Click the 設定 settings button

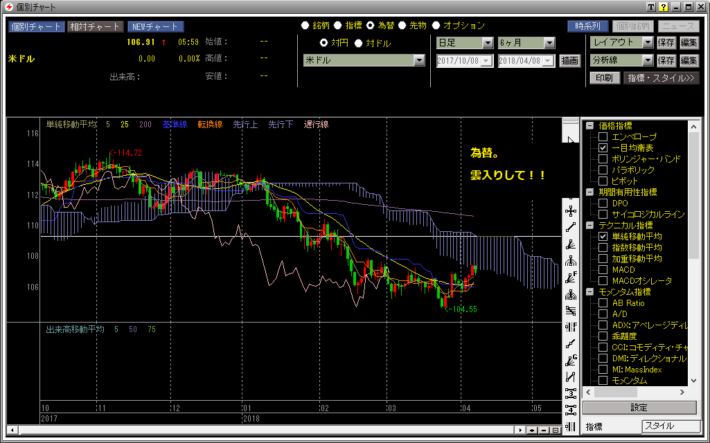point(640,408)
